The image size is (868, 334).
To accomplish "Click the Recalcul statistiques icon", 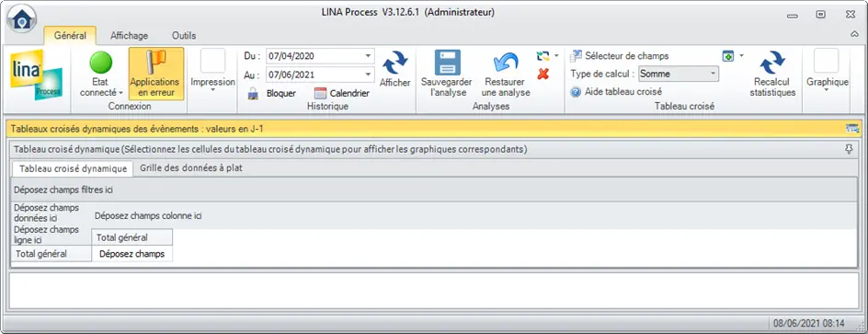I will point(772,62).
